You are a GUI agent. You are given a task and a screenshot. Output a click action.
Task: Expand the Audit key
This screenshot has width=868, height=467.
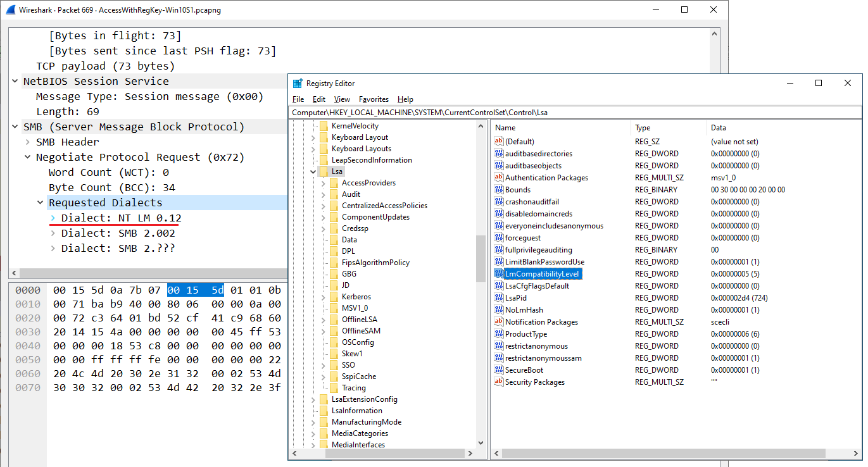pos(323,194)
